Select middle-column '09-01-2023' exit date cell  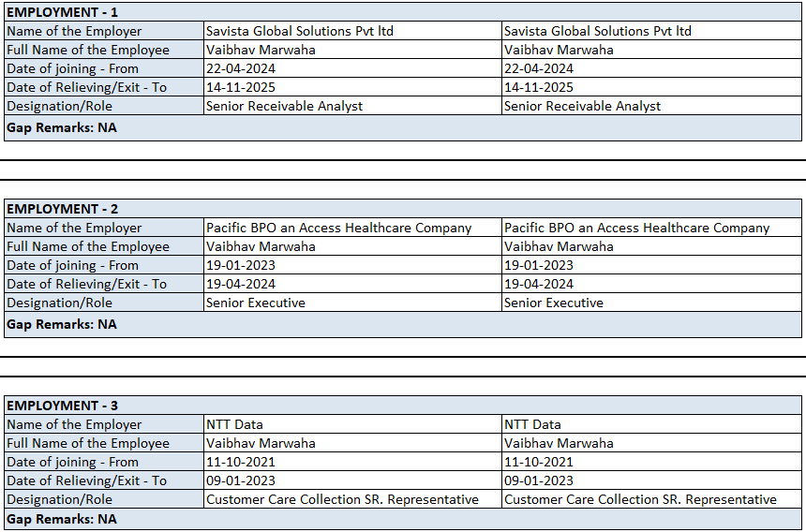coord(352,480)
